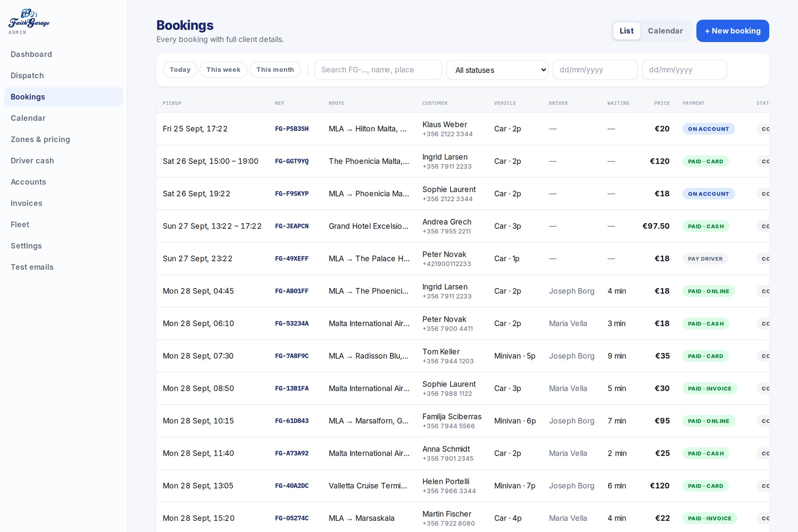Click route Valletta Cruise Termi...
The height and width of the screenshot is (532, 798).
[x=368, y=486]
